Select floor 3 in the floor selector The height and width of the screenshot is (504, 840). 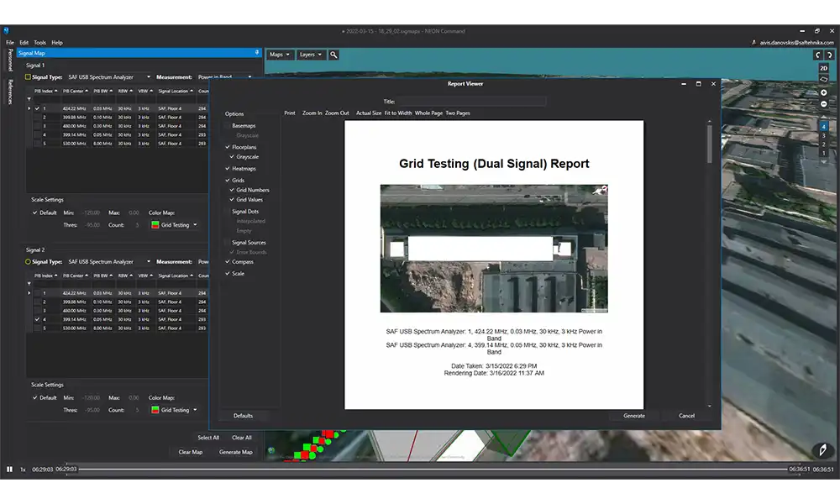824,136
